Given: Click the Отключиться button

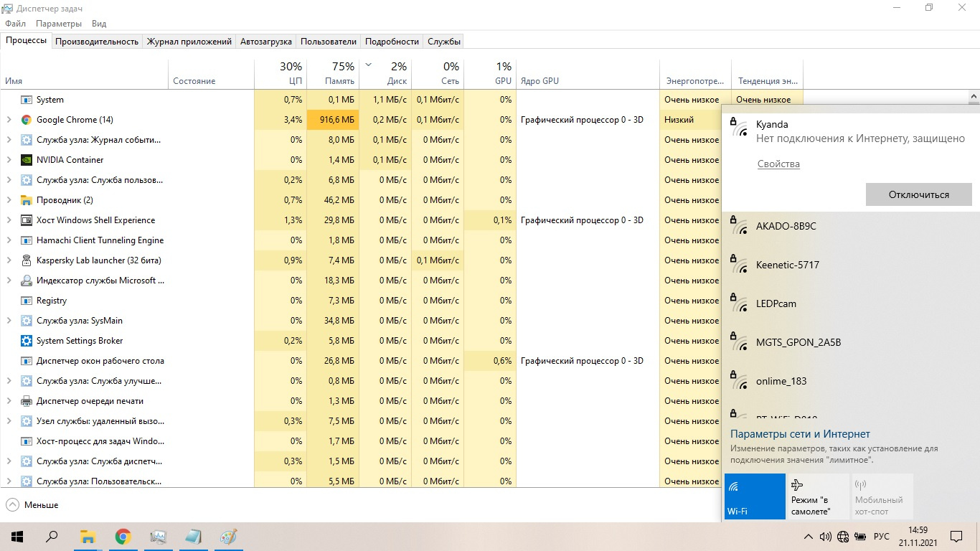Looking at the screenshot, I should pos(919,194).
